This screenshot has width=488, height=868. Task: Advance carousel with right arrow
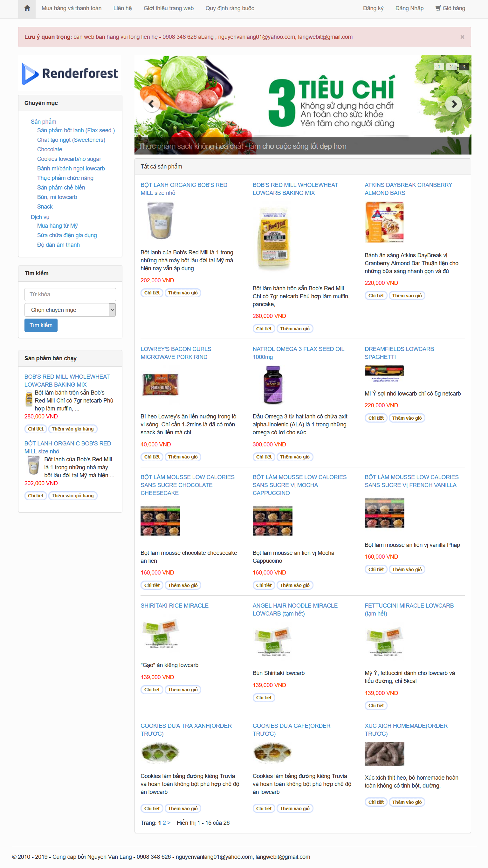pyautogui.click(x=454, y=104)
